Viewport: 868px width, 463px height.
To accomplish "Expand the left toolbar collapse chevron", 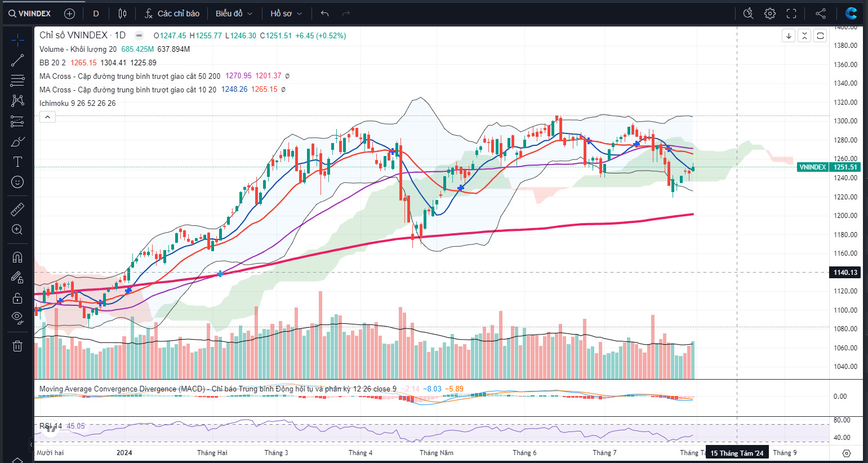I will tap(31, 444).
